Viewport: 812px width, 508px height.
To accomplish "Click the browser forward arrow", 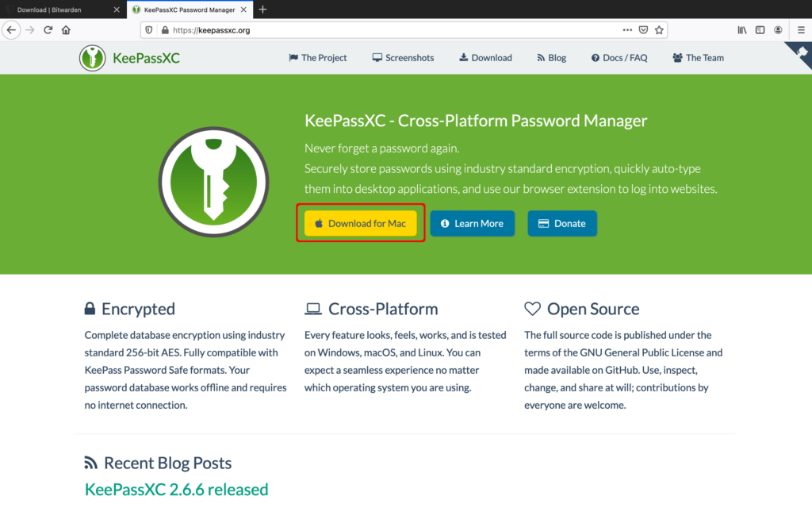I will coord(30,30).
